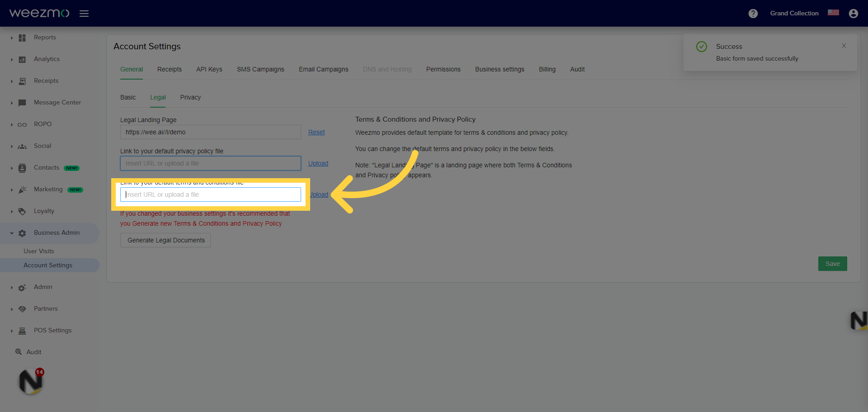
Task: Click the ROPO infinity icon
Action: click(x=22, y=124)
